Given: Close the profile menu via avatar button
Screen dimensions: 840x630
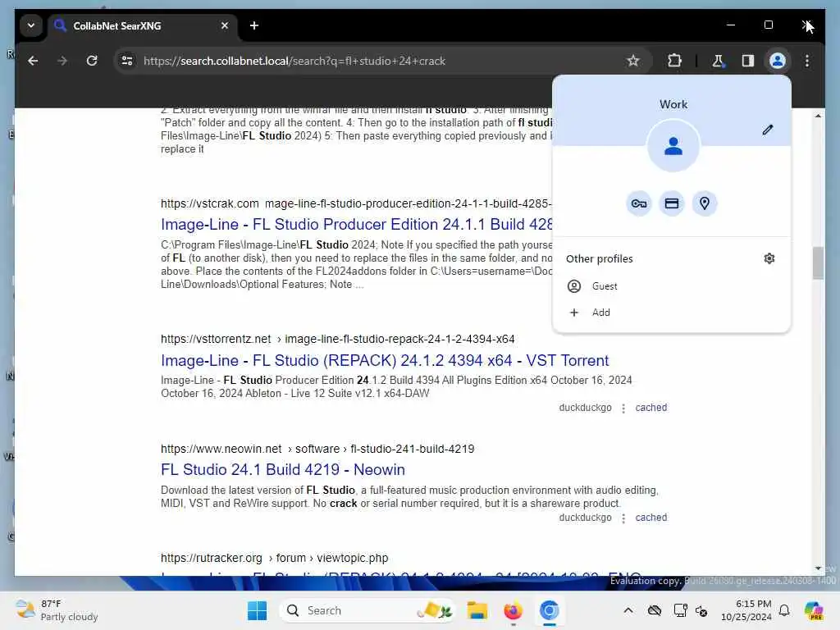Looking at the screenshot, I should (778, 61).
